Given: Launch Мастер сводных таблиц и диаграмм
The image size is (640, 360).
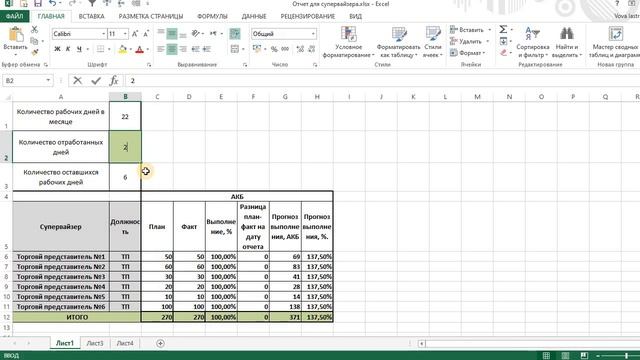Looking at the screenshot, I should click(615, 42).
